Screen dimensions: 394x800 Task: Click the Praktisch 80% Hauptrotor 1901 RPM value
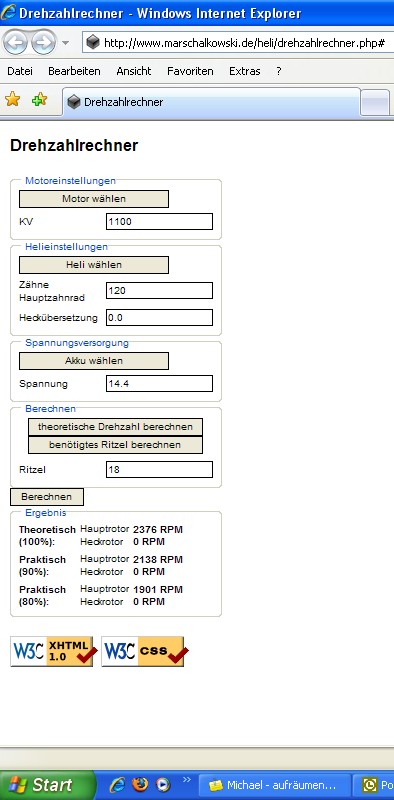click(x=158, y=590)
